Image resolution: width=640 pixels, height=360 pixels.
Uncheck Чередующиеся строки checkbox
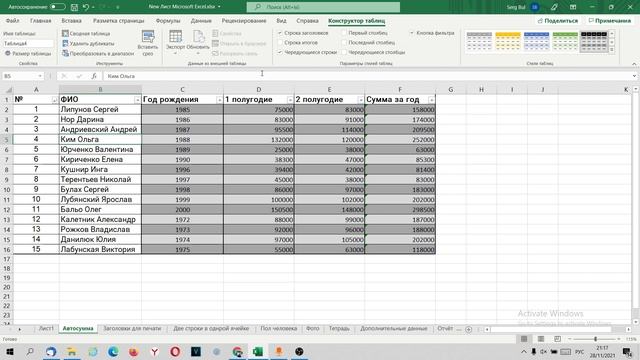coord(280,52)
